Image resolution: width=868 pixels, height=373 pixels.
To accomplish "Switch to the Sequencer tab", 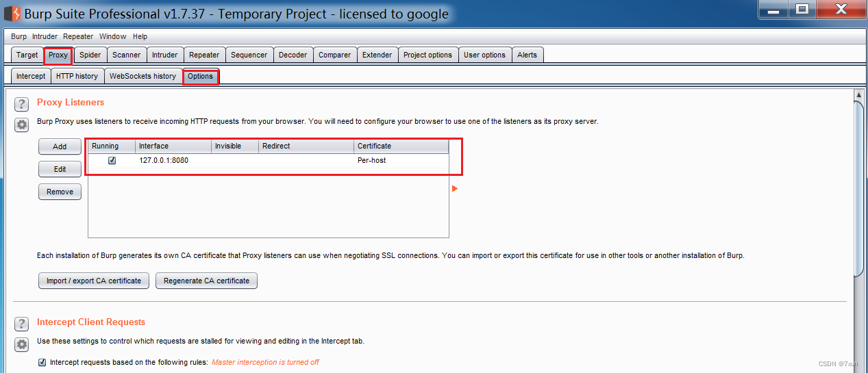I will (x=249, y=55).
